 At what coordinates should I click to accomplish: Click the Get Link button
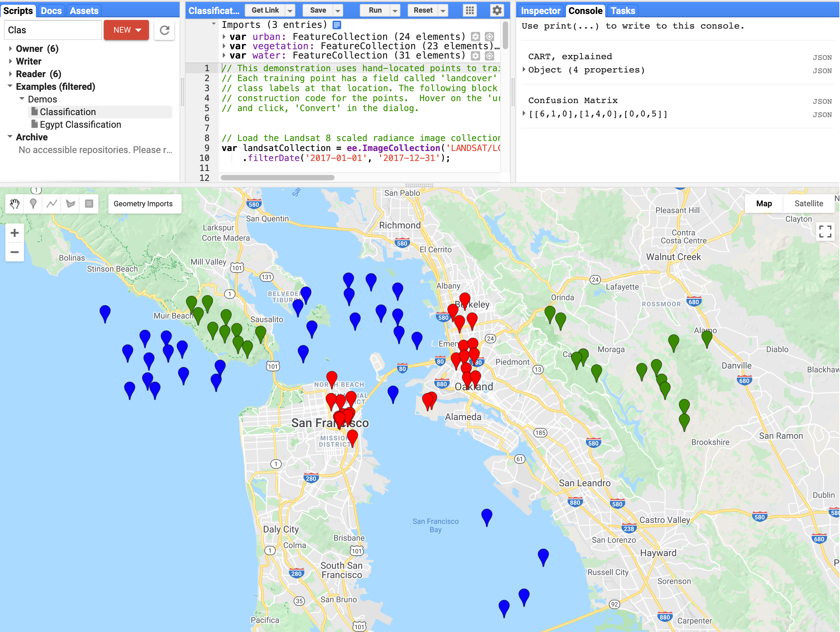(265, 10)
